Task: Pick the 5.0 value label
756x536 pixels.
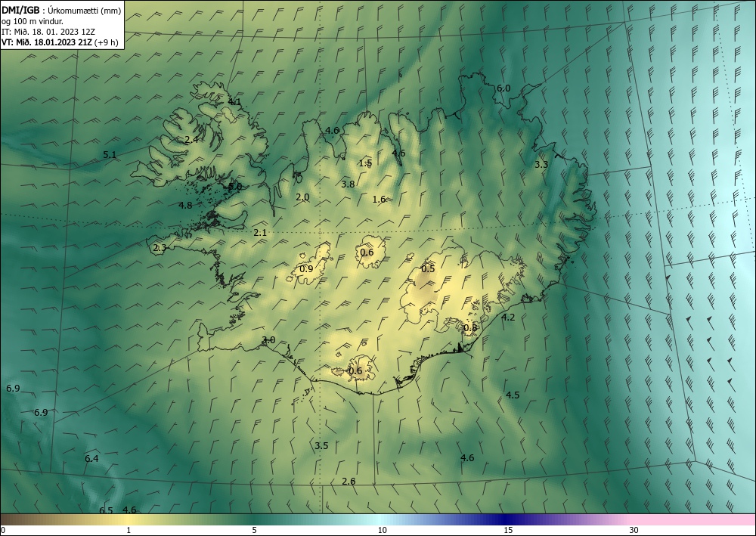Action: pos(235,186)
